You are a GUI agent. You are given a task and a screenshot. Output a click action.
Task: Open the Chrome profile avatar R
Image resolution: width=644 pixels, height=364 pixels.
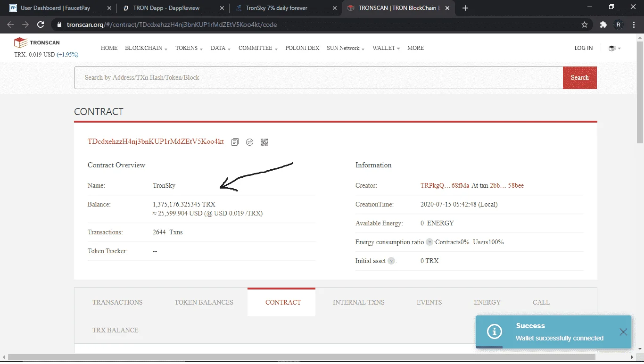[x=619, y=25]
